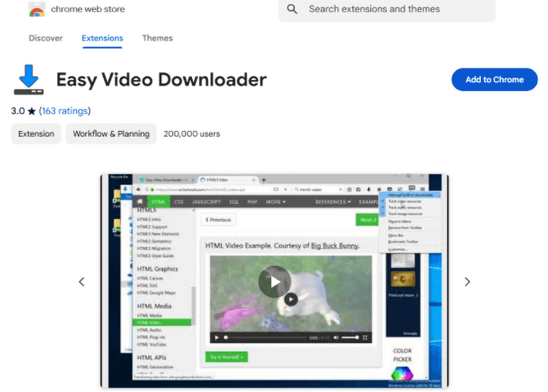Click the big play button on the video
Viewport: 548px width, 392px height.
(x=275, y=282)
